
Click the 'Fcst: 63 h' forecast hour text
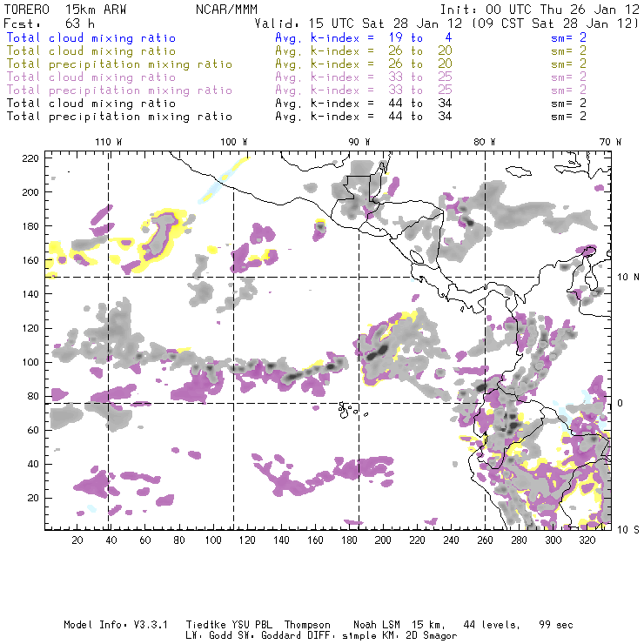50,23
